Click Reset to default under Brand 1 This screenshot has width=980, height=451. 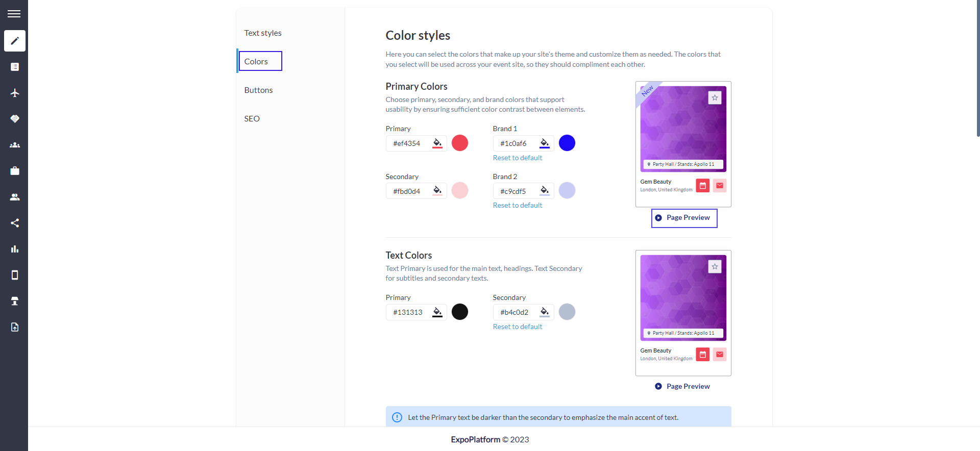pos(518,158)
